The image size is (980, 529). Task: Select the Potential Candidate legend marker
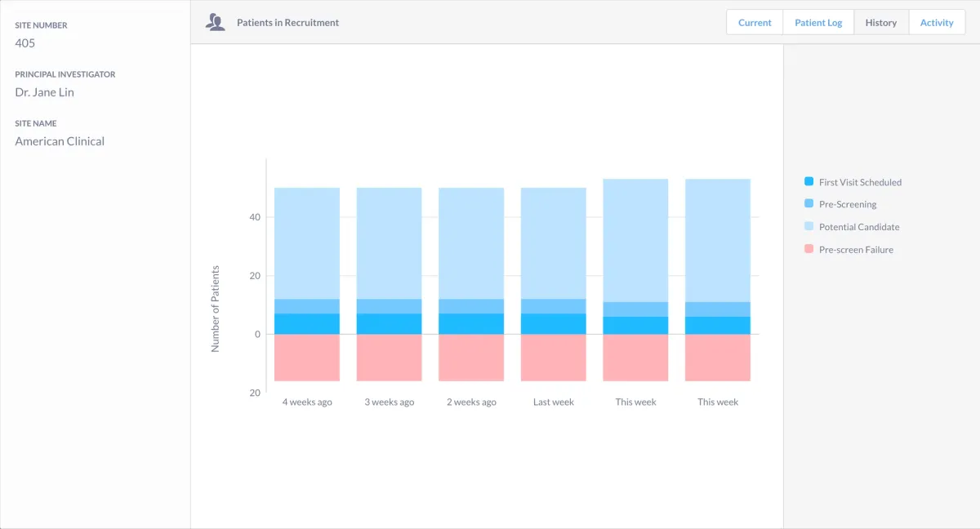808,226
